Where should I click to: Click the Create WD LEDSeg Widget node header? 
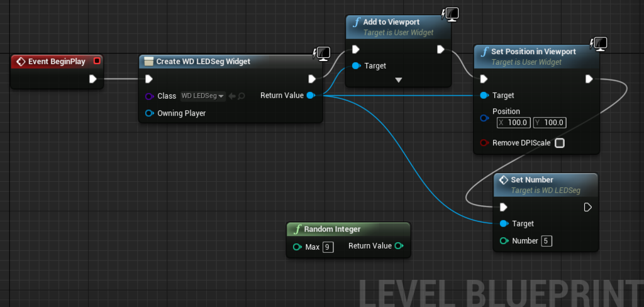(230, 62)
